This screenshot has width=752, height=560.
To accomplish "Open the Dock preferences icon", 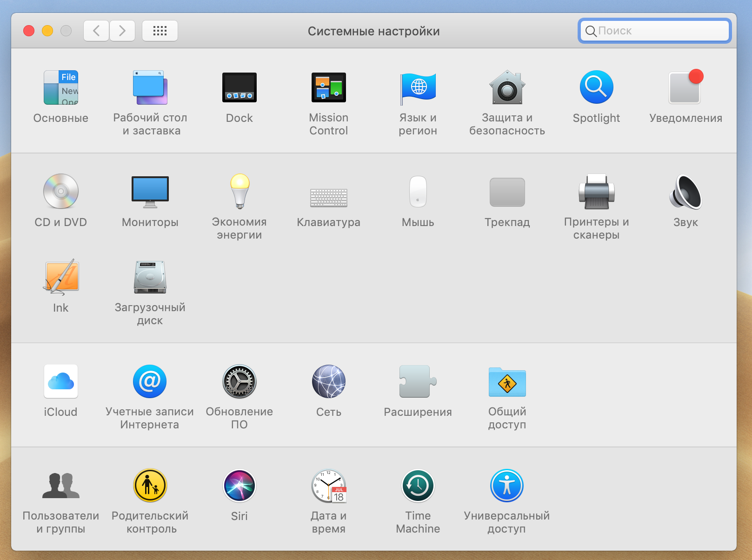I will [x=240, y=87].
